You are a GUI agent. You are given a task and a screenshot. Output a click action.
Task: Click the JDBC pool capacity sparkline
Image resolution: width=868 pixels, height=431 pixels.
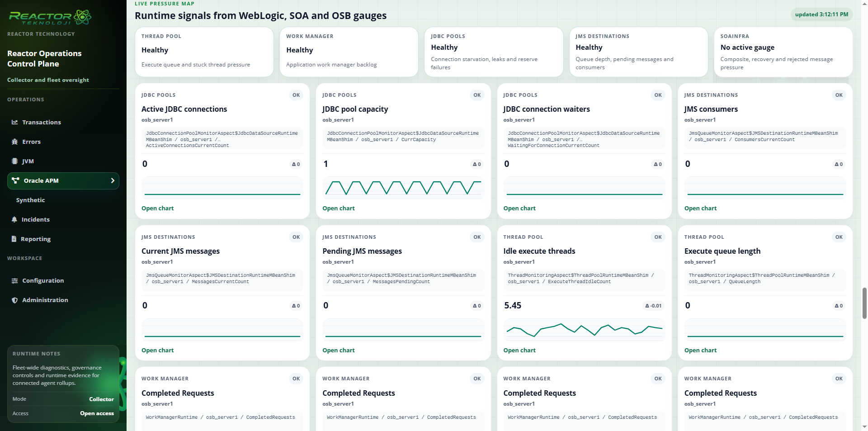pos(403,188)
